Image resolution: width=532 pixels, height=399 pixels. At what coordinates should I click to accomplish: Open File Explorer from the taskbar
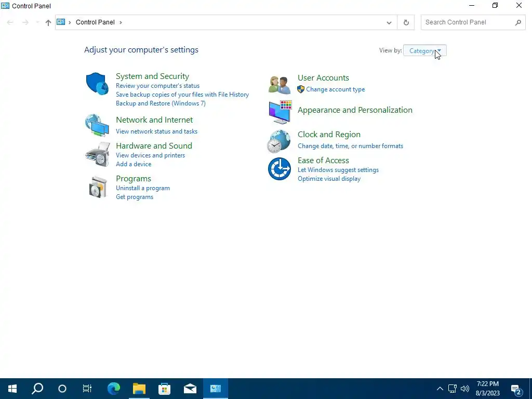139,389
